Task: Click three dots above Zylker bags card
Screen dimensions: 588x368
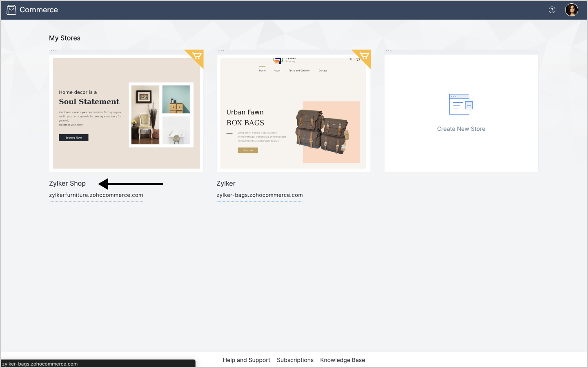Action: pos(221,50)
